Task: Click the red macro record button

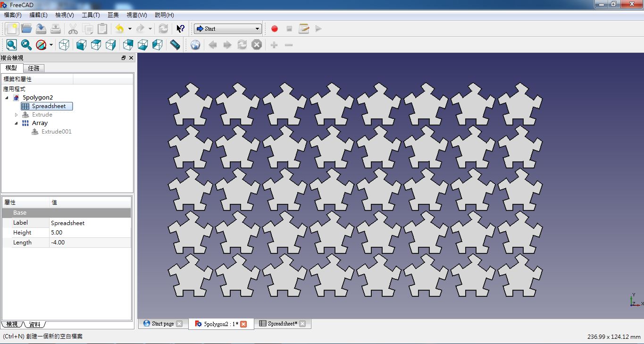Action: tap(275, 29)
